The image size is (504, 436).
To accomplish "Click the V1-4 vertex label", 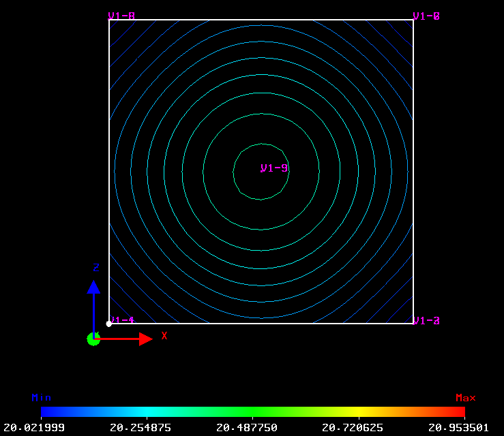I will 123,320.
